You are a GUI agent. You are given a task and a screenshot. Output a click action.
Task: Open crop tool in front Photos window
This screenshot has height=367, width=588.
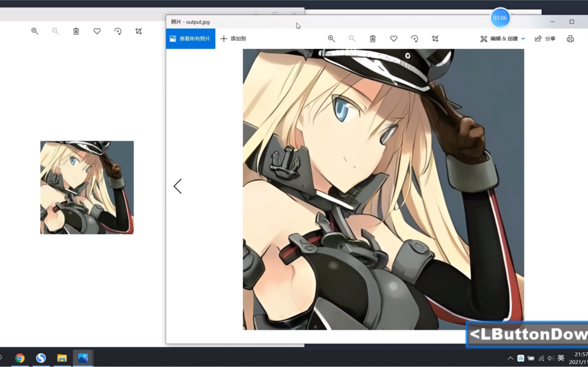435,39
